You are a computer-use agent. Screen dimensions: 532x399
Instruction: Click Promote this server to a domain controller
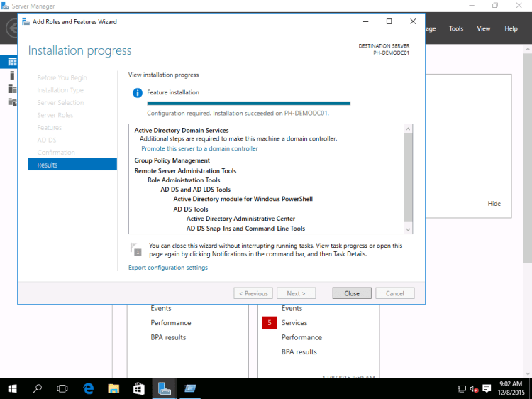click(x=199, y=148)
